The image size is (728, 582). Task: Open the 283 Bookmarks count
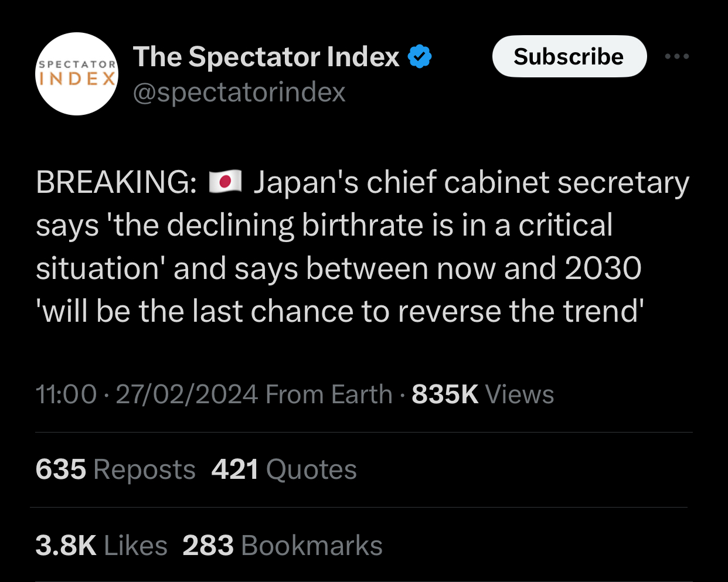[283, 546]
